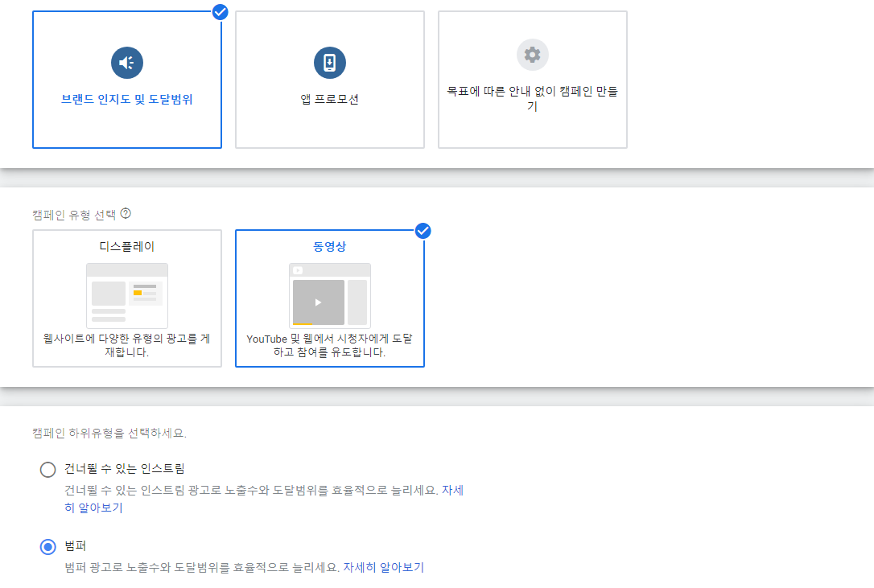
Task: Click the blue checkmark on brand awareness card
Action: (218, 12)
